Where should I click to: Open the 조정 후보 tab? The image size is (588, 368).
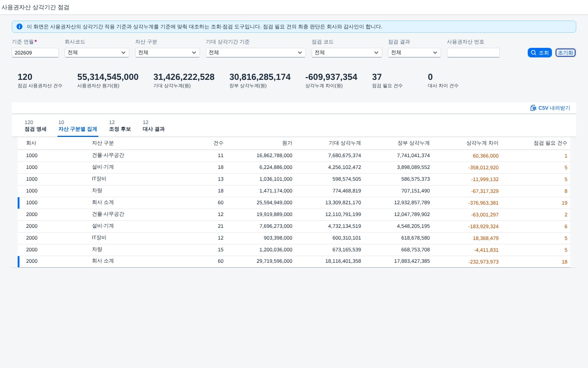tap(120, 126)
